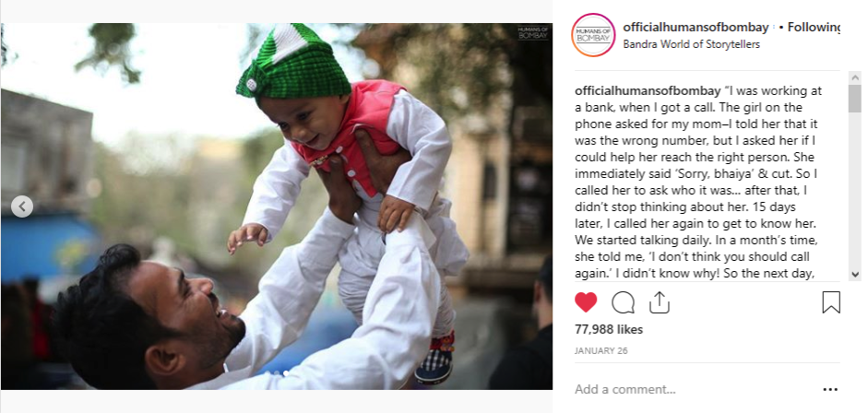
Task: Open comments via the speech bubble icon
Action: pos(623,302)
